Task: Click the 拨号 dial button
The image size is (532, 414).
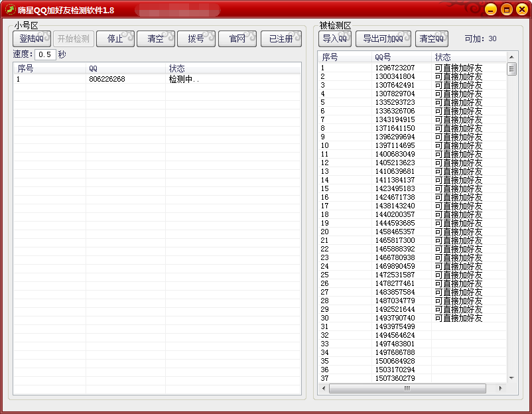Action: (x=196, y=38)
